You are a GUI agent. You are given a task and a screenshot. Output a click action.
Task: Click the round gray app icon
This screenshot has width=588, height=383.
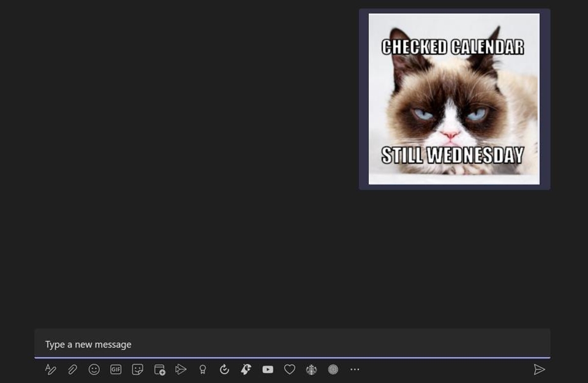point(333,370)
